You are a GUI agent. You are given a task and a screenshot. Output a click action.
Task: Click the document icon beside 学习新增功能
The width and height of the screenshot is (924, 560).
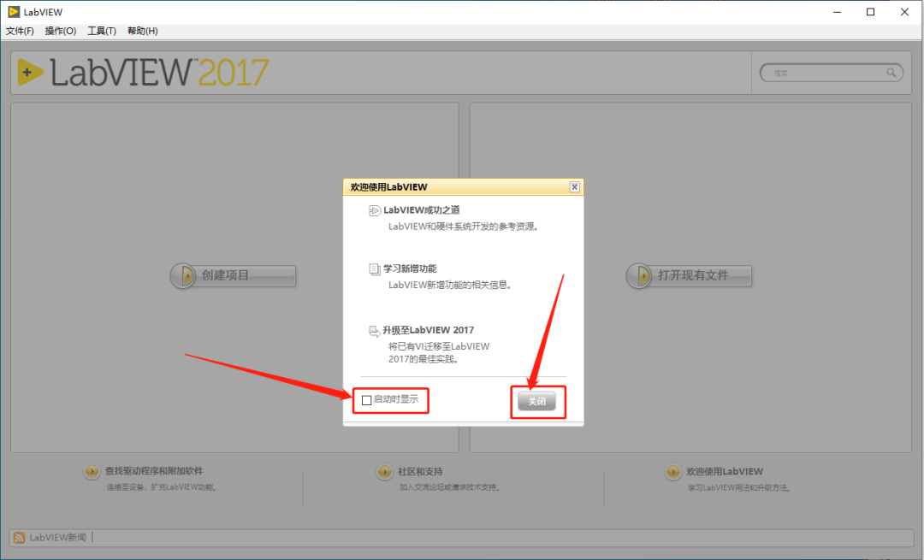[374, 269]
